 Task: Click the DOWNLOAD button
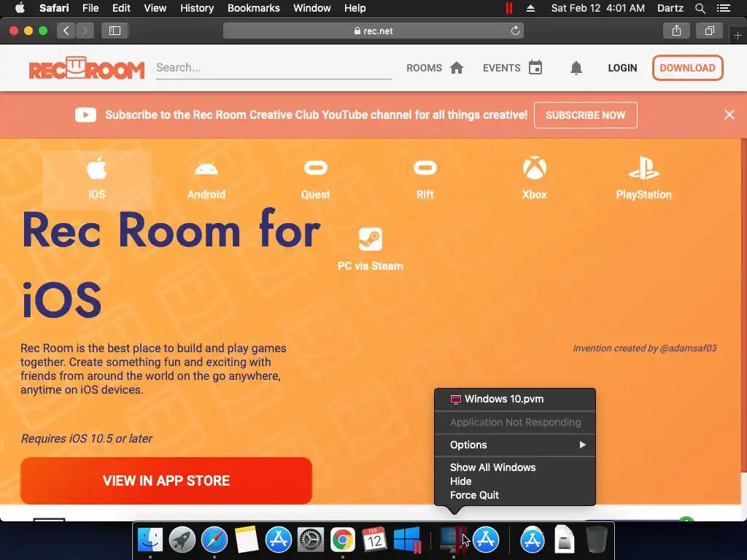[x=687, y=68]
